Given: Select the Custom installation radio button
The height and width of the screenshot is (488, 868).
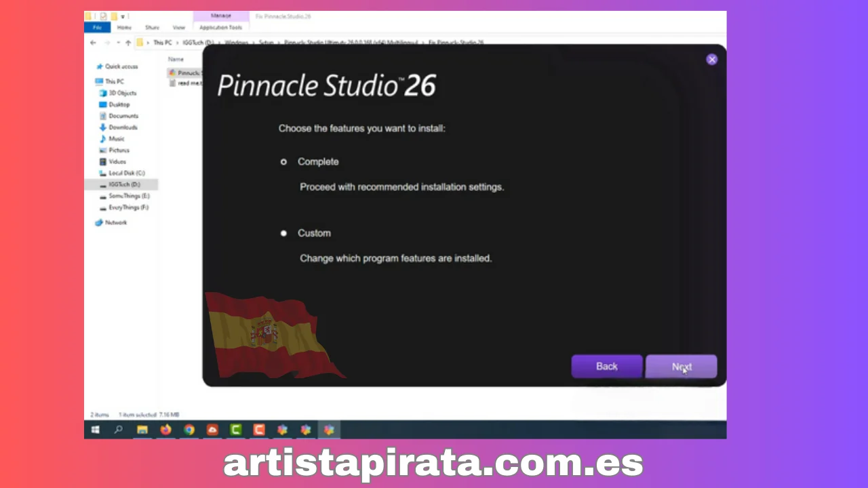Looking at the screenshot, I should tap(283, 232).
